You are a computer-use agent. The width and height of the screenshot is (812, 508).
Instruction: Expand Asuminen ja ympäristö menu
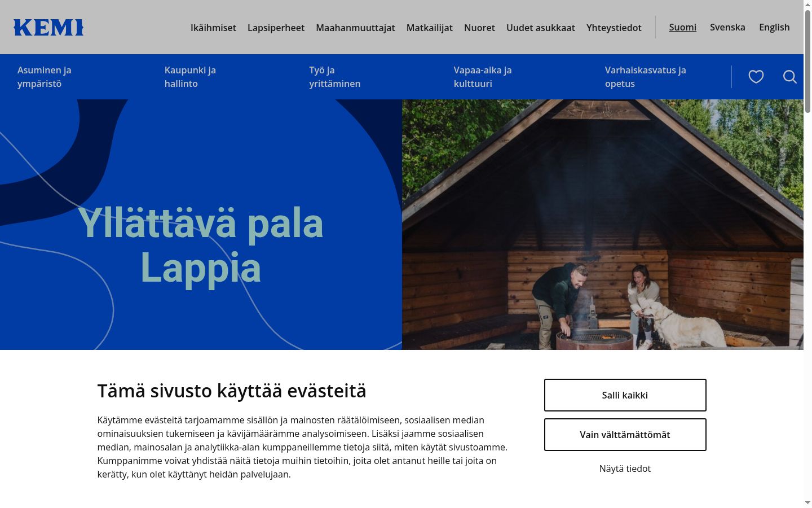click(x=45, y=77)
